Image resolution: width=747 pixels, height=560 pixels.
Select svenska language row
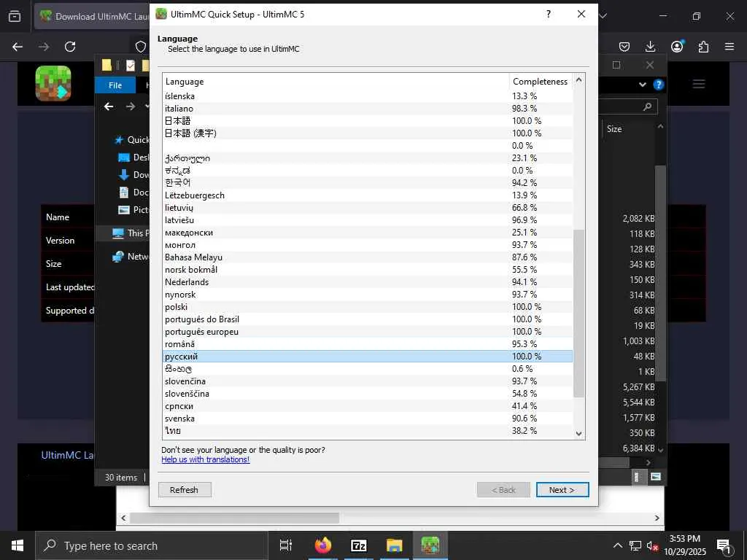pos(368,418)
